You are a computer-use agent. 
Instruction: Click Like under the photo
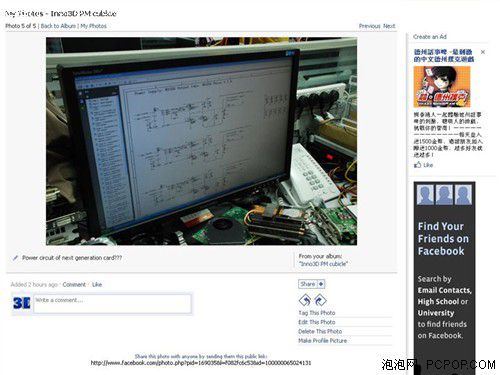click(x=97, y=284)
